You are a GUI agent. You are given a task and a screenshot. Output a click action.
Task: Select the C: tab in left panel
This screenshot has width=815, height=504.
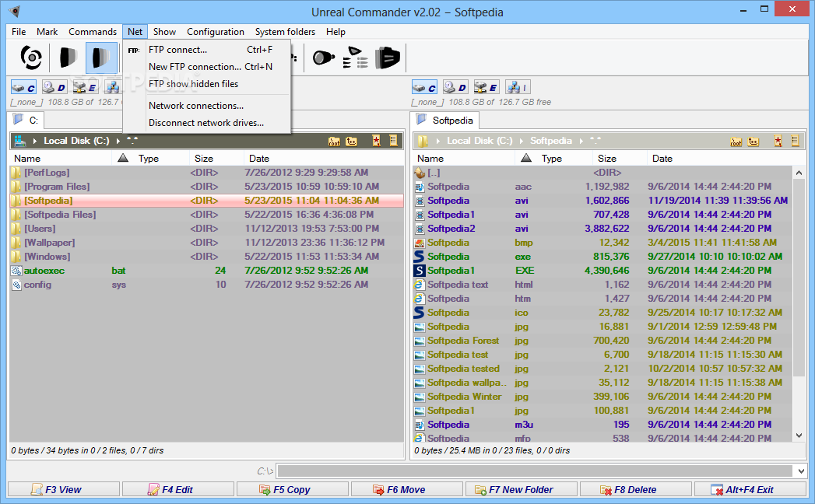pyautogui.click(x=26, y=121)
